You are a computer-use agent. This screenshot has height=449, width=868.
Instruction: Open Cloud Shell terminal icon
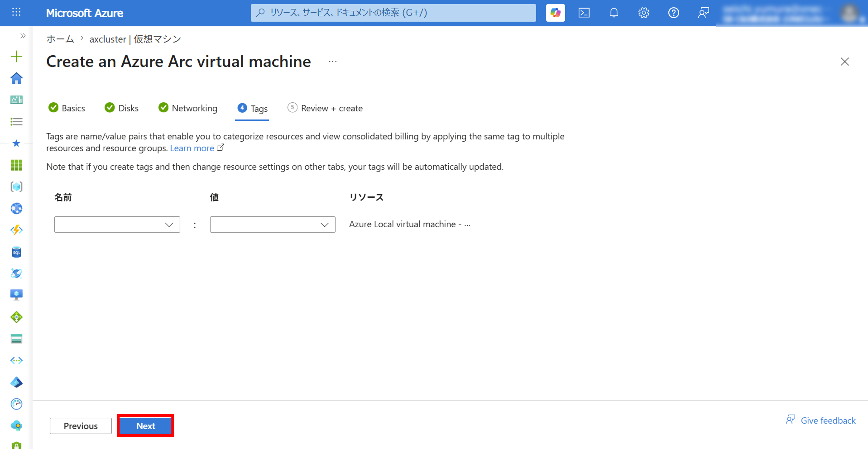click(584, 13)
